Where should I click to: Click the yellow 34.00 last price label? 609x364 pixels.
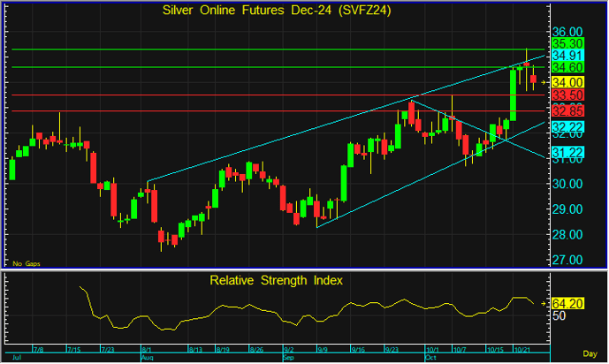click(566, 81)
